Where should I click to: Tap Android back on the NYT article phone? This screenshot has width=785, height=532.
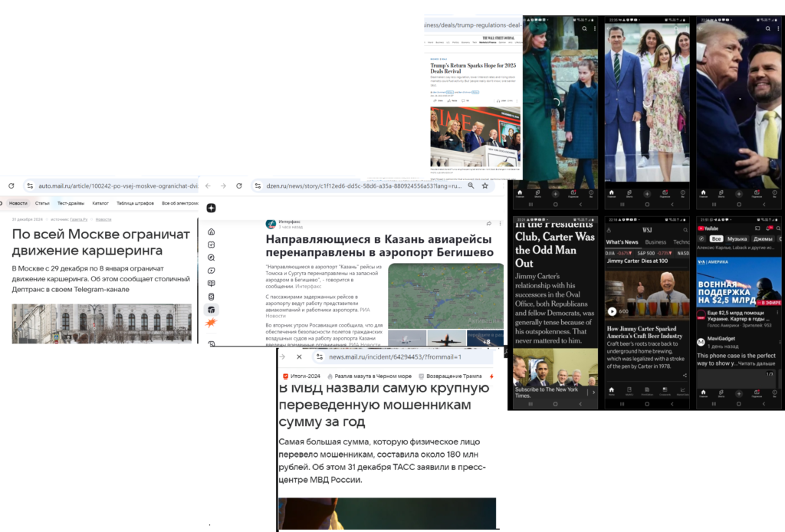581,403
